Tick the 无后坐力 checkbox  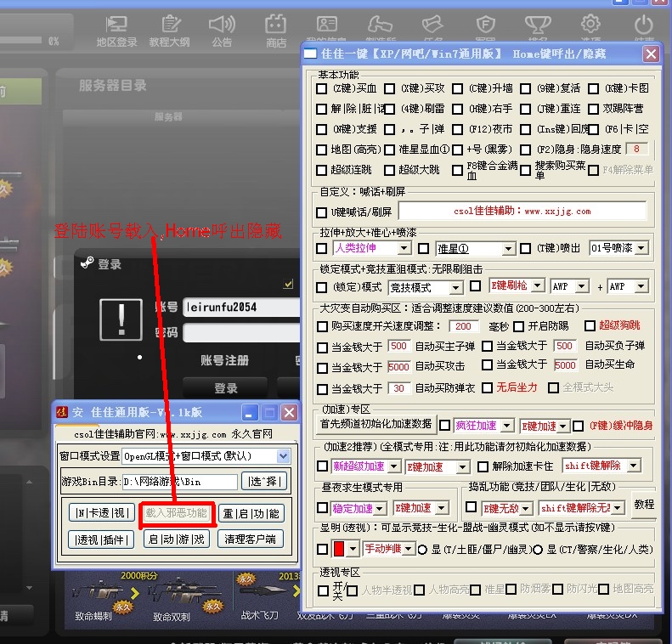(487, 387)
